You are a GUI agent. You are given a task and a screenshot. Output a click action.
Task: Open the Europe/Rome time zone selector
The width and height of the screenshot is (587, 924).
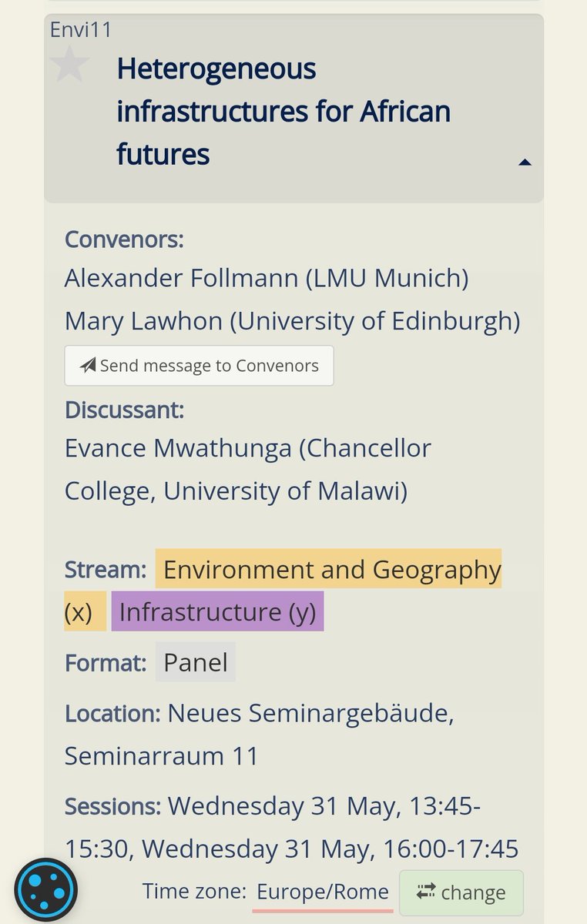tap(323, 892)
